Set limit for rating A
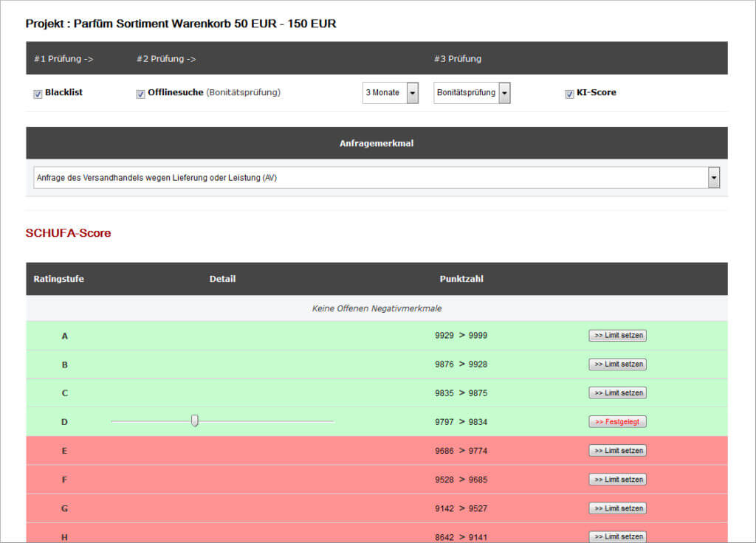The image size is (756, 543). [x=617, y=336]
